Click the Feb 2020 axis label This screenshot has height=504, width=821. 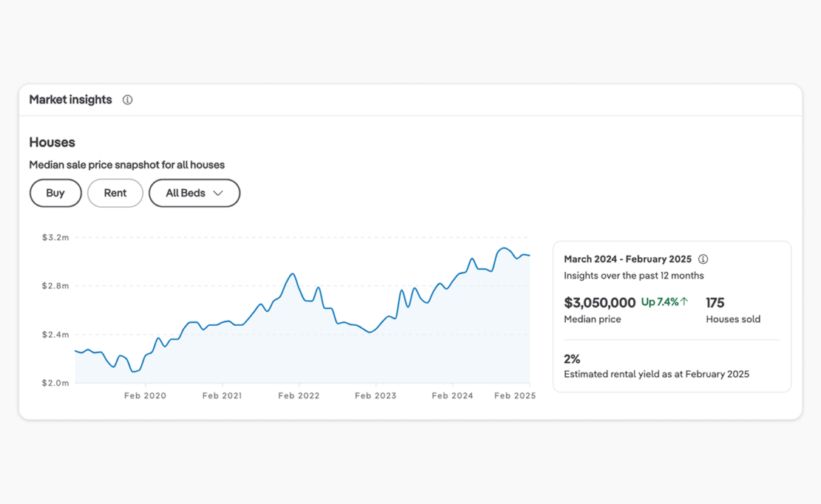click(x=145, y=395)
